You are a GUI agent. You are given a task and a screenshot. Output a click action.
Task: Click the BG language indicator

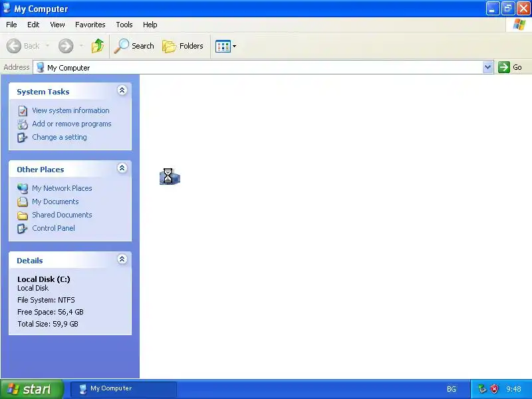point(452,389)
